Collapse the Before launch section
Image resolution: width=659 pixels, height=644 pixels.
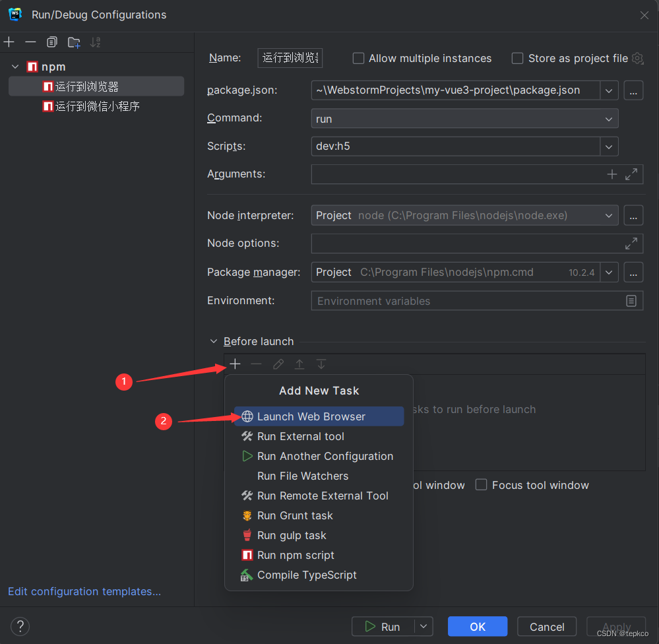pyautogui.click(x=214, y=341)
